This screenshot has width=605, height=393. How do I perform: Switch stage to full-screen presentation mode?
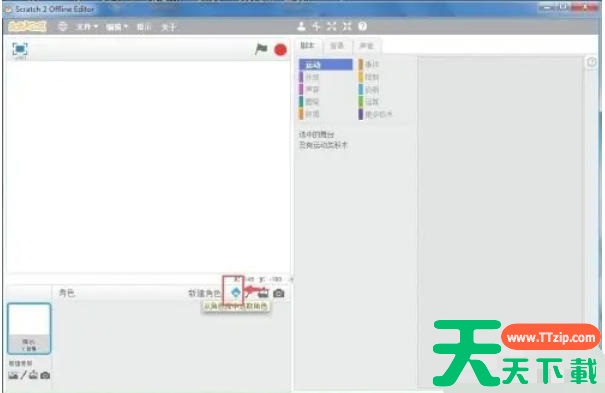click(20, 49)
